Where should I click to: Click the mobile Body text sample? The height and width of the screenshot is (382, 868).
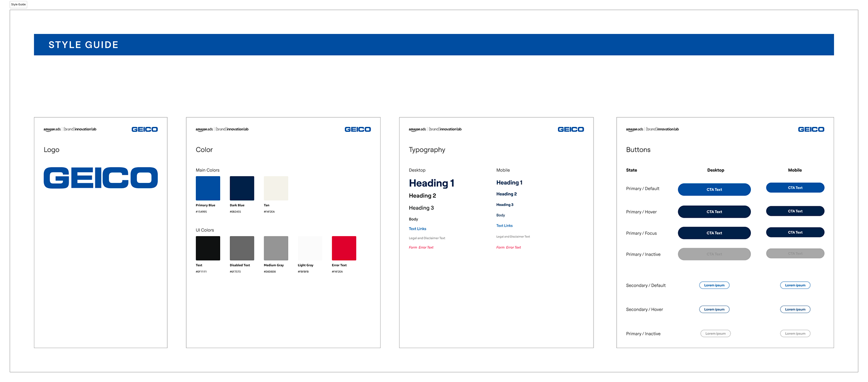(500, 215)
